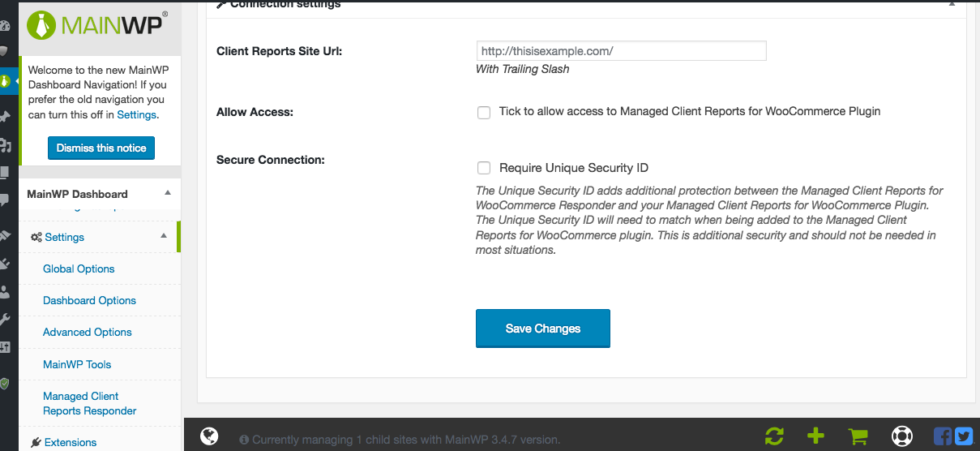Click Dismiss this notice button
The image size is (980, 451).
pyautogui.click(x=101, y=148)
